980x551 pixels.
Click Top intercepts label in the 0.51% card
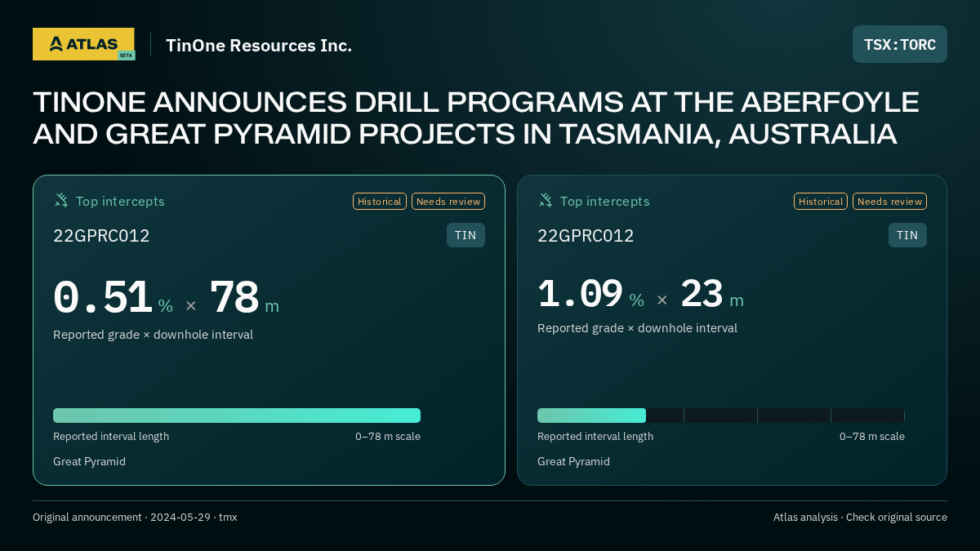coord(120,201)
